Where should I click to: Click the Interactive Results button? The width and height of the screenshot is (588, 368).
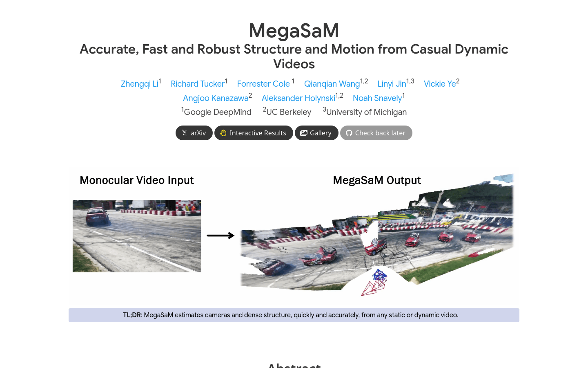point(254,133)
